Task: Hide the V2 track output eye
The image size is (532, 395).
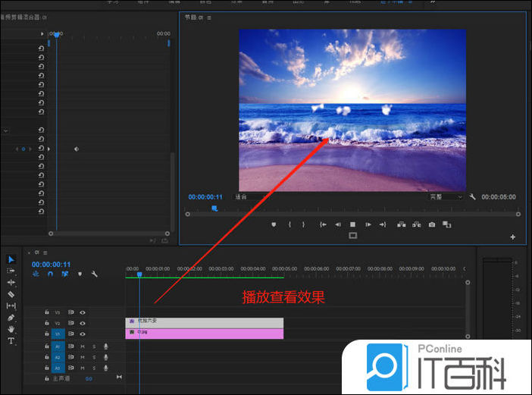Action: pos(83,323)
